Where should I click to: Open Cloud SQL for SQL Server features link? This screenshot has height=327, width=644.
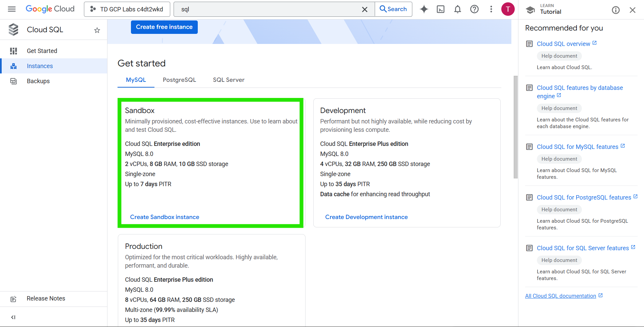point(583,248)
